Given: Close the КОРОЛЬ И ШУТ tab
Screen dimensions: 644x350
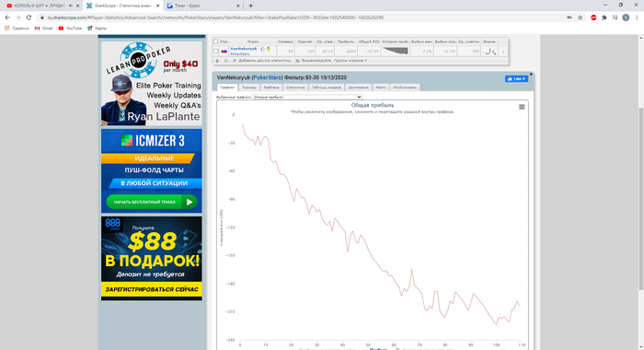Looking at the screenshot, I should click(x=77, y=6).
